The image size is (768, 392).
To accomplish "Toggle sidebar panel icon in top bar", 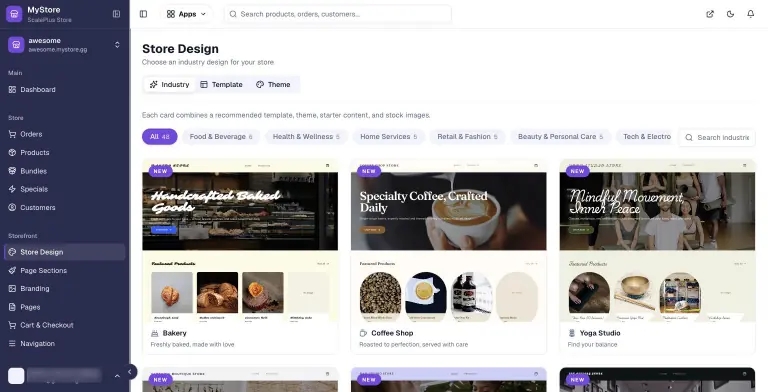I will 144,14.
